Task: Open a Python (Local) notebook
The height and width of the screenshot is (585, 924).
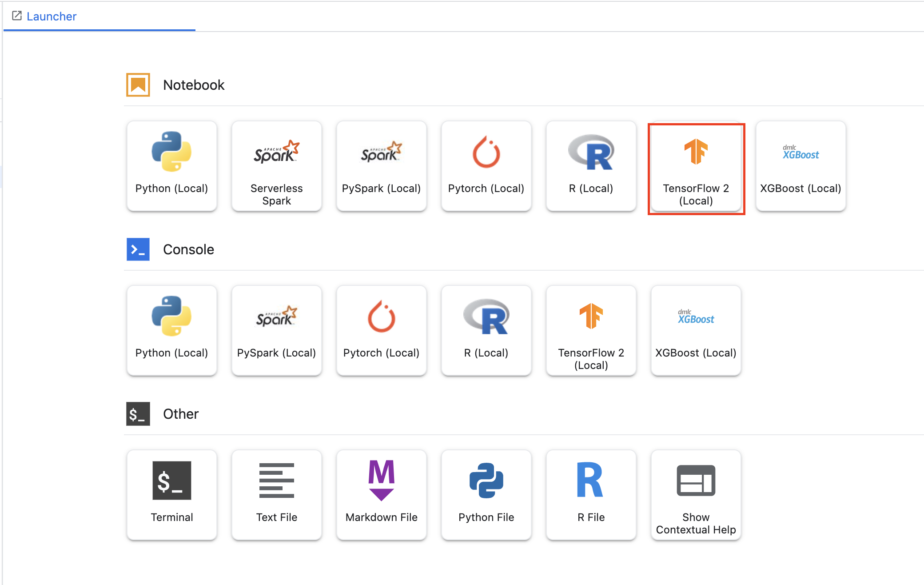Action: click(171, 166)
